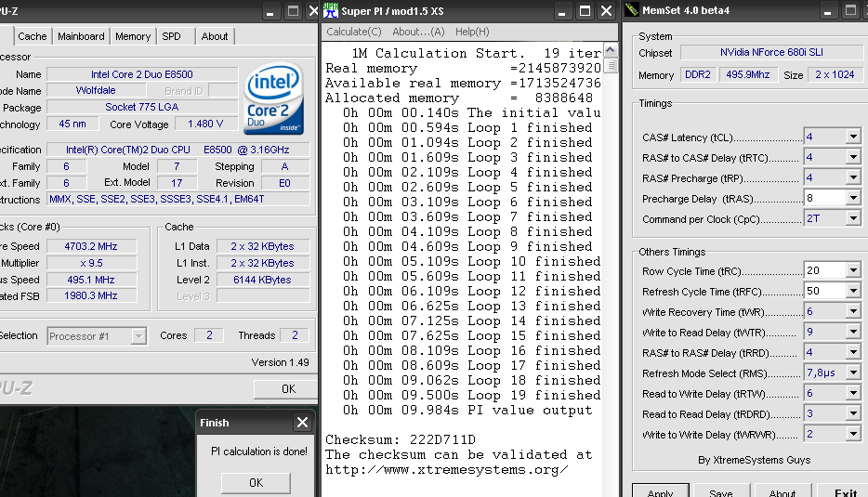
Task: Expand the Write Recovery Time (tWR) dropdown
Action: [x=853, y=311]
